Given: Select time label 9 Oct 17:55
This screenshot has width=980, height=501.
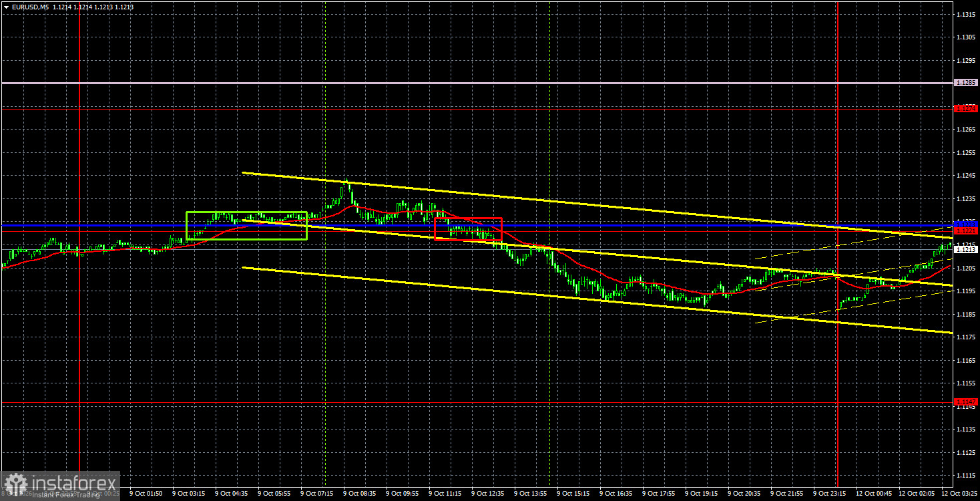Looking at the screenshot, I should click(x=659, y=494).
